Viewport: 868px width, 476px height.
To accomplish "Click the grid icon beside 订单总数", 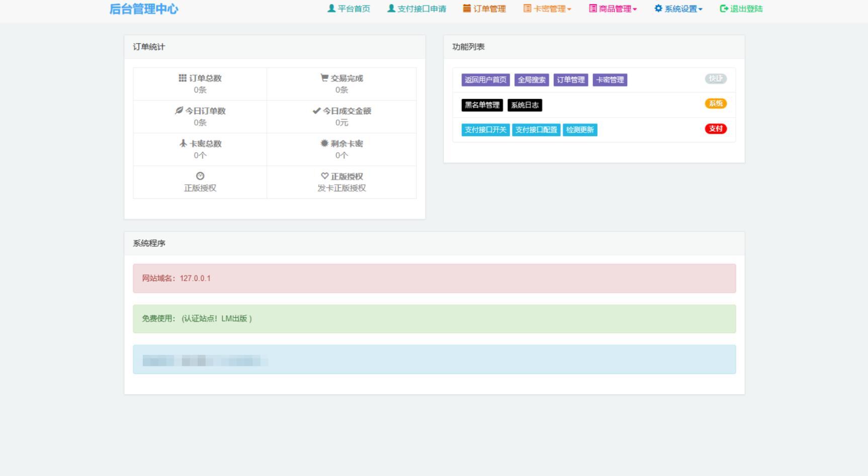I will tap(183, 78).
